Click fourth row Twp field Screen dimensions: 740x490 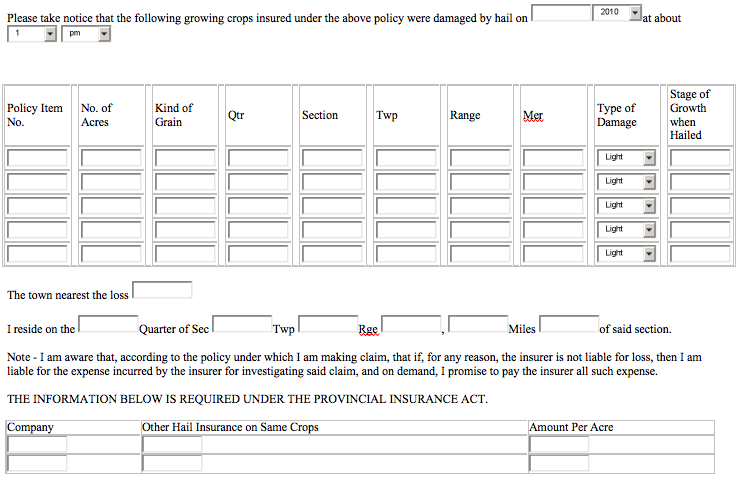(x=406, y=230)
